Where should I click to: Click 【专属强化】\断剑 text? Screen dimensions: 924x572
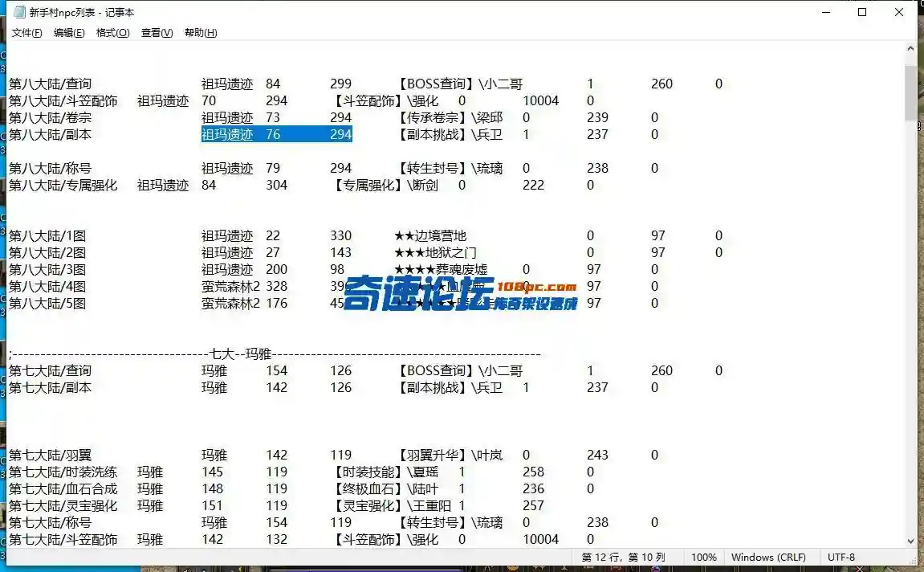coord(385,185)
